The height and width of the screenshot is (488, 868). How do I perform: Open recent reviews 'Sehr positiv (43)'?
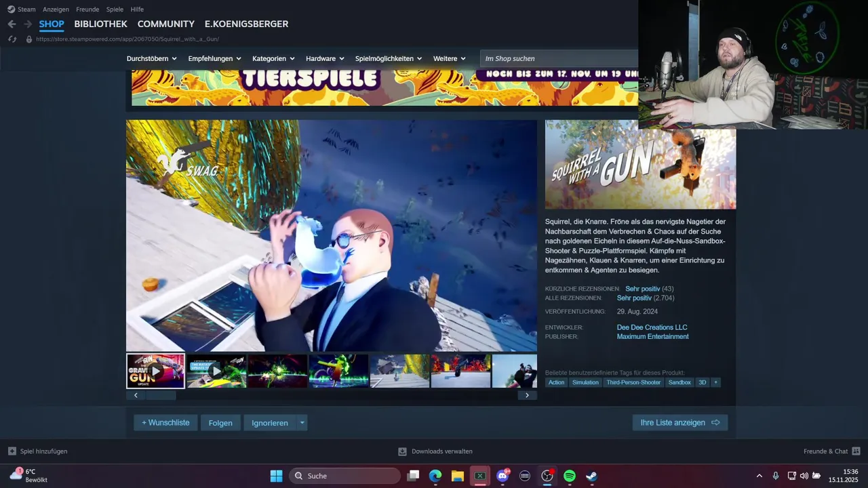pyautogui.click(x=649, y=289)
